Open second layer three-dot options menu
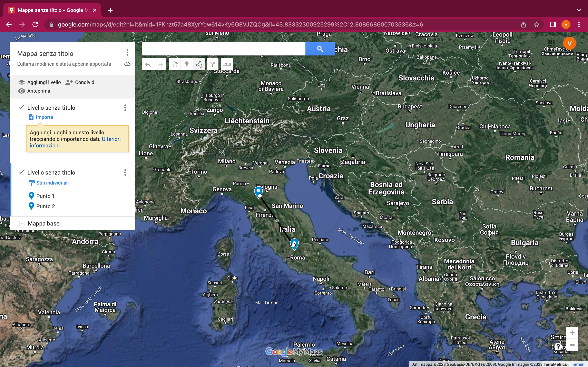The height and width of the screenshot is (367, 588). click(125, 172)
